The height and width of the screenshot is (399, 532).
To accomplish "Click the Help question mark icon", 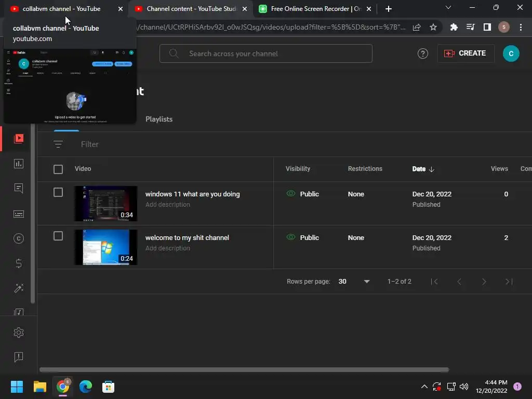I will click(423, 54).
